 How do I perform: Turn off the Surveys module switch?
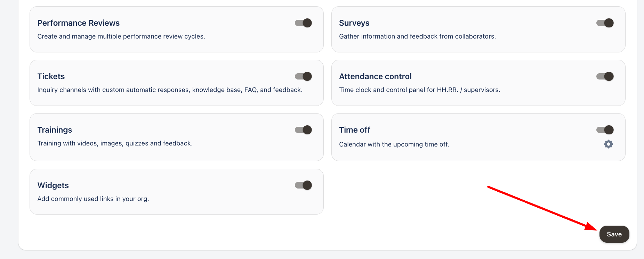605,23
